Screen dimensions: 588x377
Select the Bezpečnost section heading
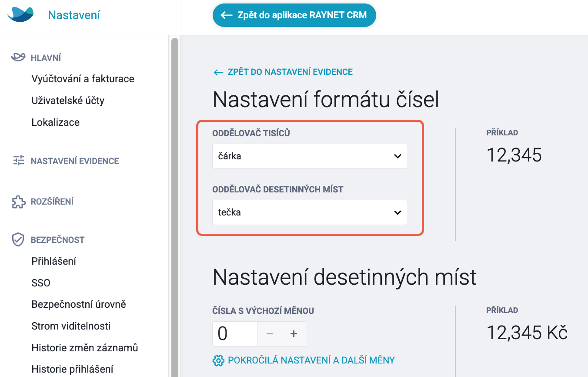pos(57,240)
